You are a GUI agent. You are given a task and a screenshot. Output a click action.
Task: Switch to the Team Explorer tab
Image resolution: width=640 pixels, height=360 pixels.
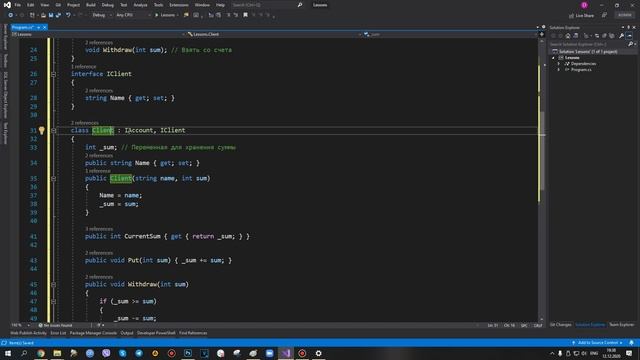click(x=622, y=325)
